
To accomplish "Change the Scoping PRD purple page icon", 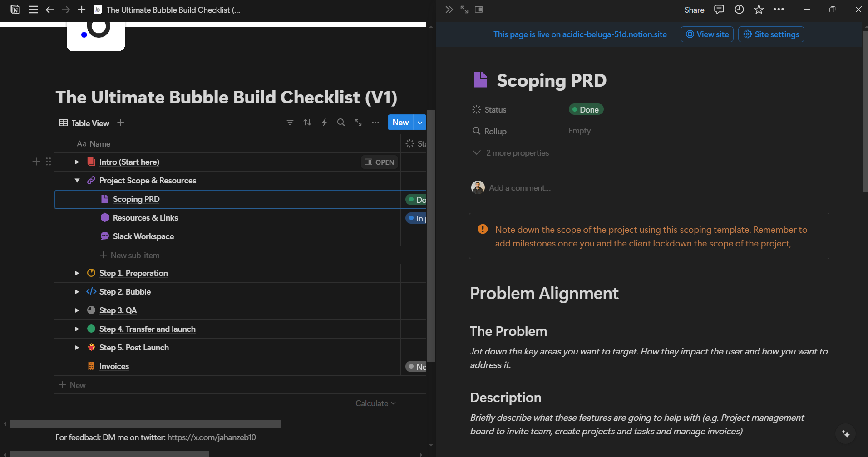I will [x=480, y=80].
